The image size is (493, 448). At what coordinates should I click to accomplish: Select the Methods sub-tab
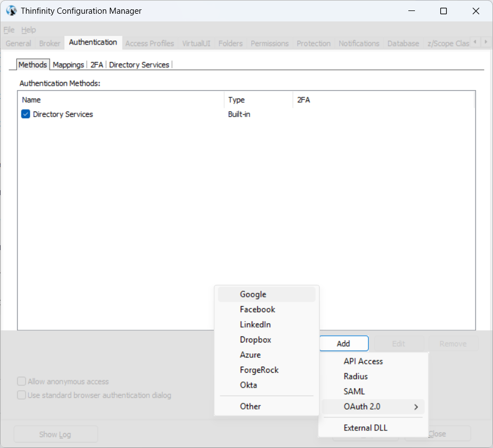[x=32, y=65]
